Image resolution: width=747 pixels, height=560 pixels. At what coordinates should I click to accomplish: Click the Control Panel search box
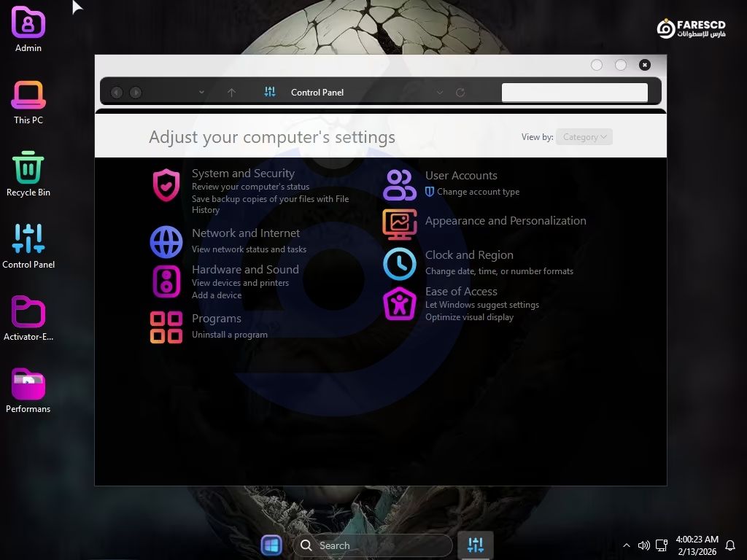click(x=574, y=93)
